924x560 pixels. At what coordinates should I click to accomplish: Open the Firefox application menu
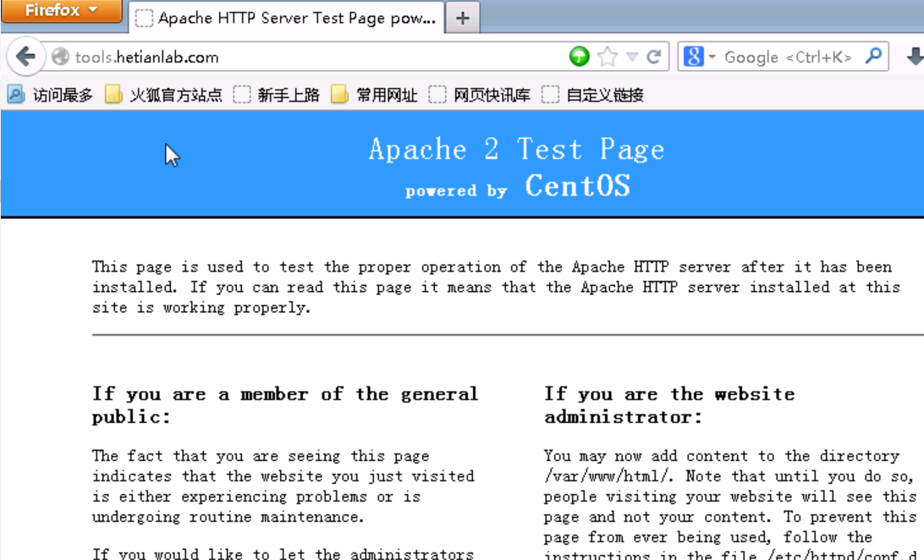click(x=61, y=11)
